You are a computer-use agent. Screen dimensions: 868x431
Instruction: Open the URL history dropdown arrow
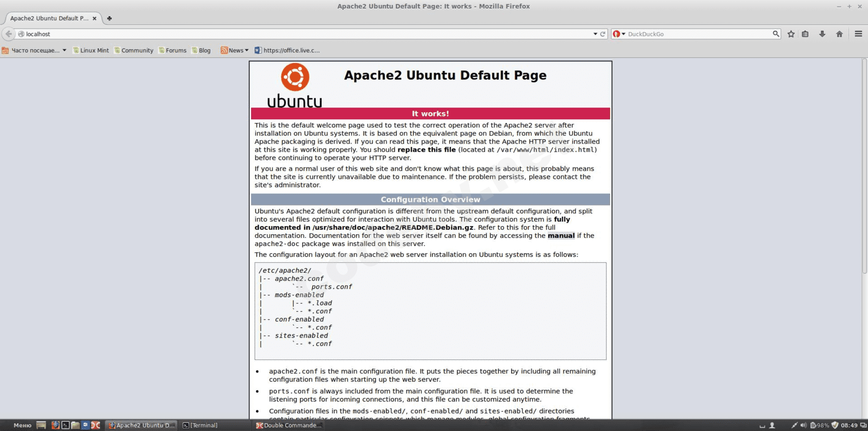[595, 34]
